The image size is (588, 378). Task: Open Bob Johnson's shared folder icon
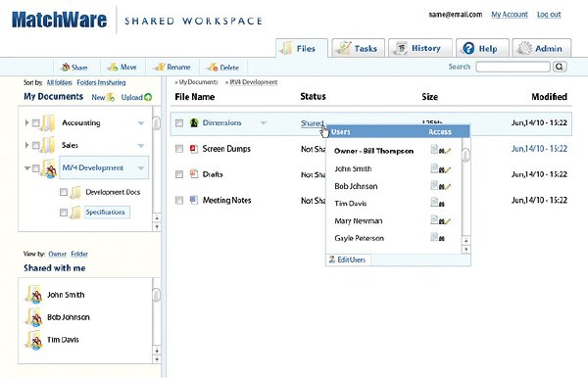(x=33, y=317)
